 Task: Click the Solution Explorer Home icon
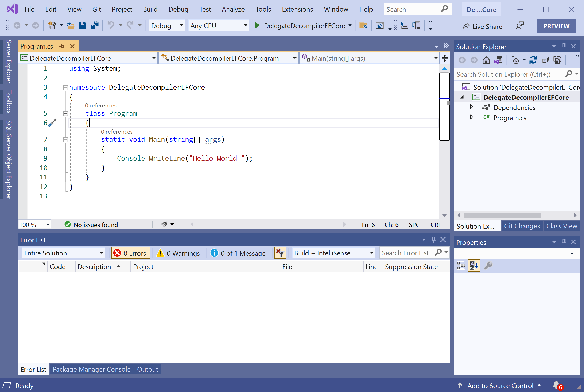(x=486, y=60)
